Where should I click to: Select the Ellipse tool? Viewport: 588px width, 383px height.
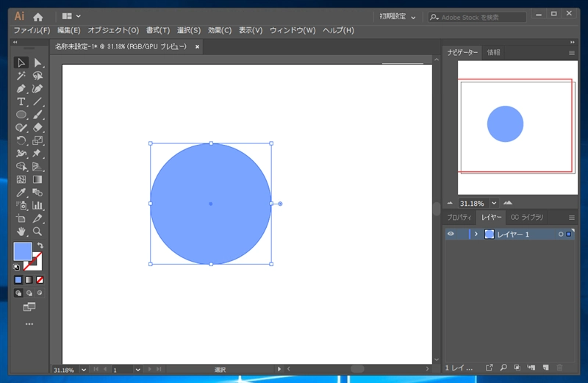point(21,115)
